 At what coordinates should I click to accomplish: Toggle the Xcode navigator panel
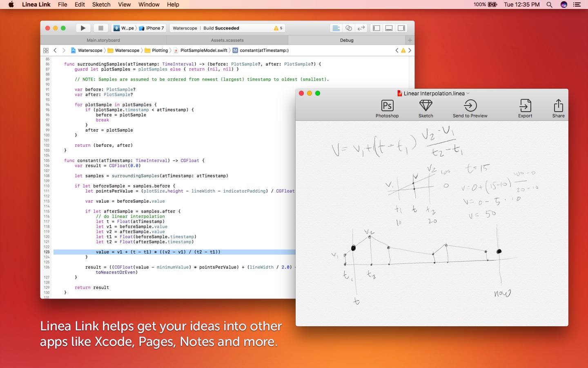376,28
